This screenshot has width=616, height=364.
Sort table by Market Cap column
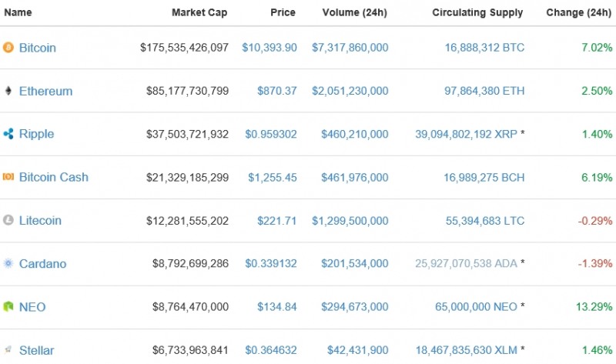pyautogui.click(x=199, y=12)
